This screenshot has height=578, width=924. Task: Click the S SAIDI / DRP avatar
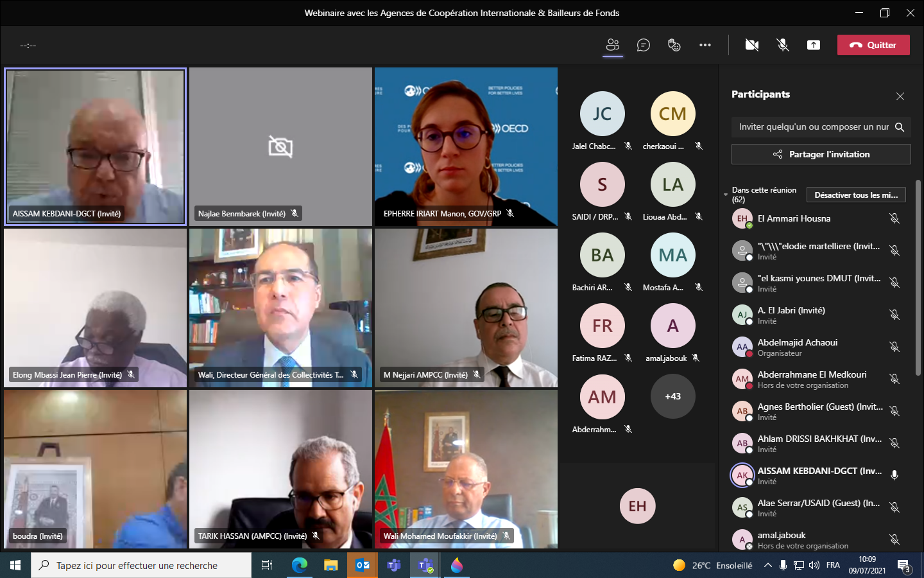coord(603,184)
